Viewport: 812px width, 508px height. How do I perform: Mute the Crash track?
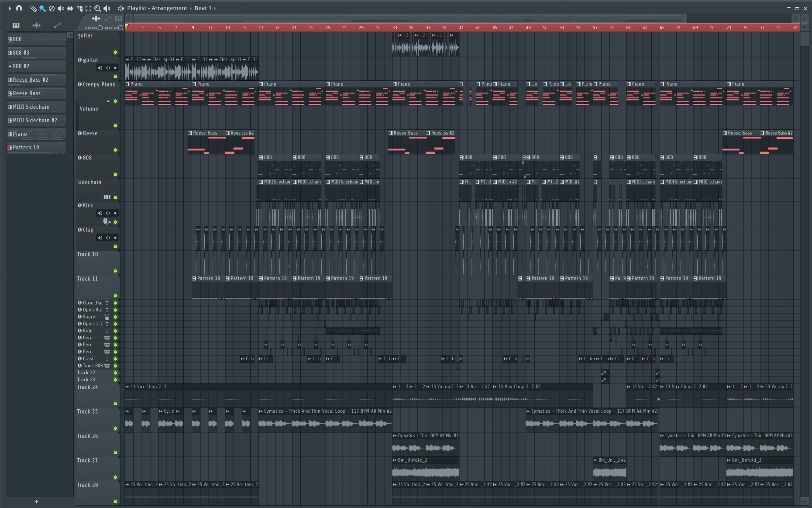115,359
